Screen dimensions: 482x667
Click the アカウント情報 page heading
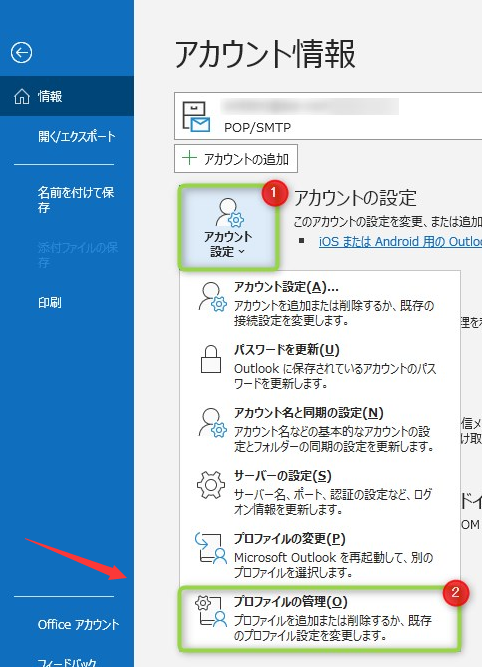pos(265,54)
